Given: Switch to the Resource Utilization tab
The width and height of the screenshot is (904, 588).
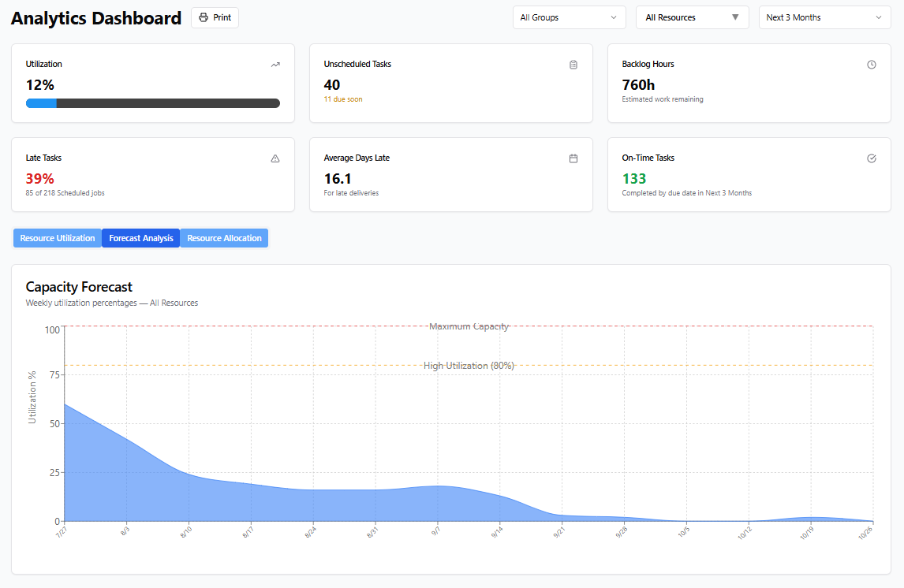Looking at the screenshot, I should 57,238.
